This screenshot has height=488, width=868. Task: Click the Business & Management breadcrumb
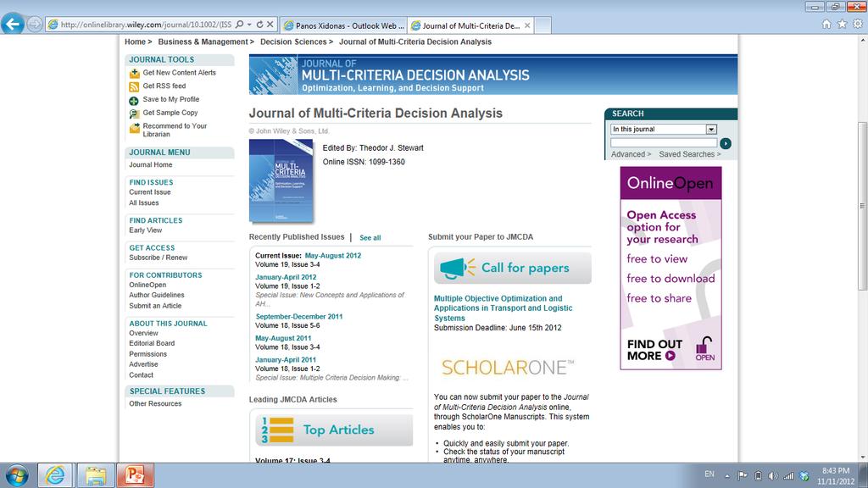[x=203, y=42]
